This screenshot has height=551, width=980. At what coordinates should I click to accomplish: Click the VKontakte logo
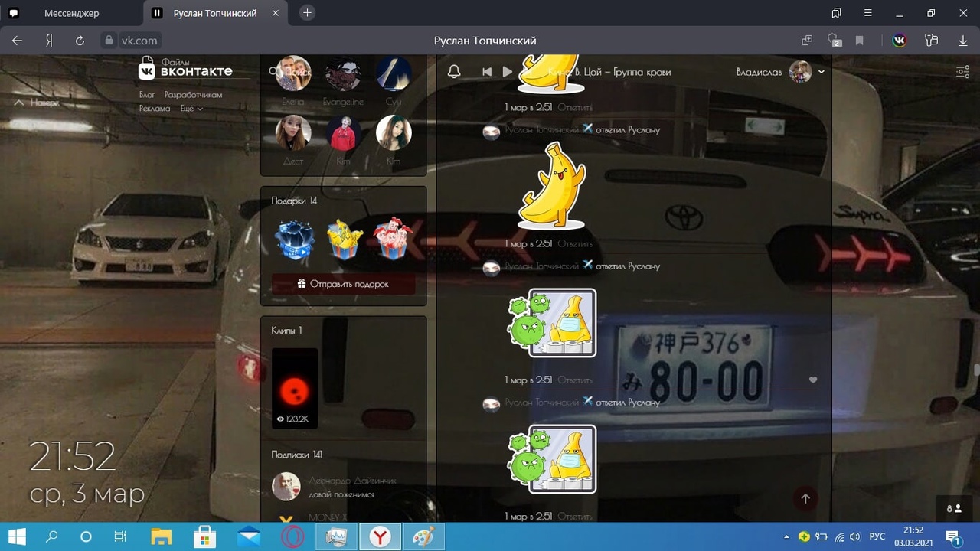tap(185, 70)
